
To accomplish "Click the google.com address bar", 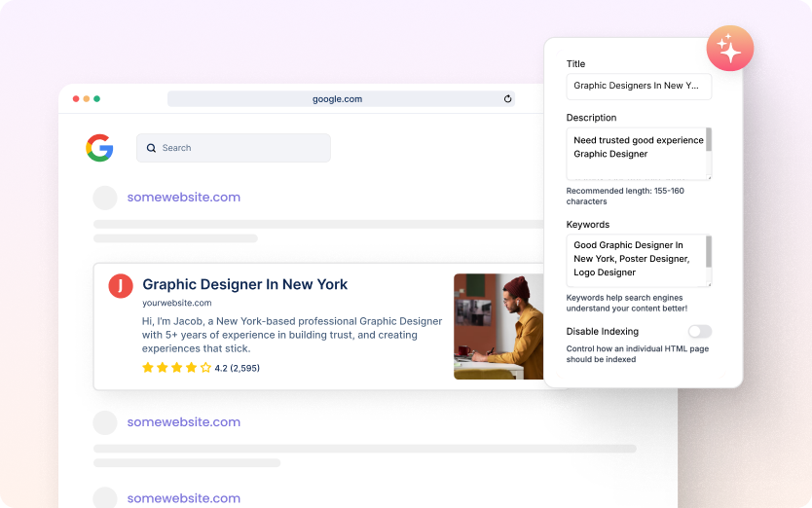I will [337, 98].
